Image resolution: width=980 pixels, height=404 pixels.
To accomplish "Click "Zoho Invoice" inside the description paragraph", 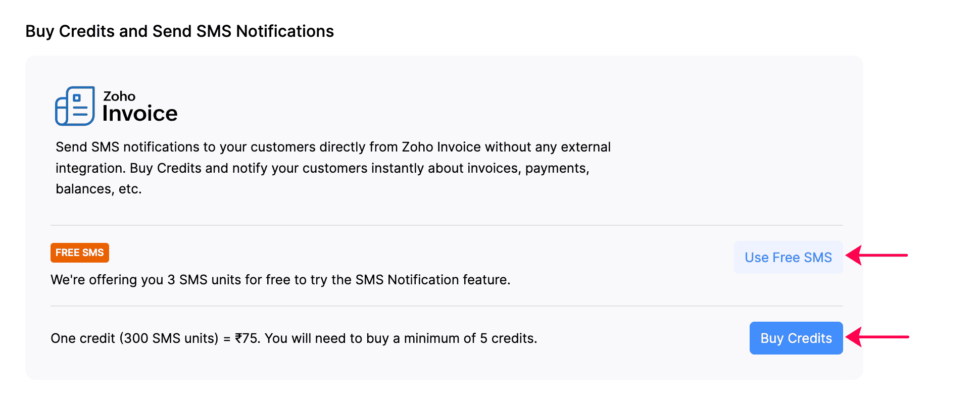I will [441, 147].
